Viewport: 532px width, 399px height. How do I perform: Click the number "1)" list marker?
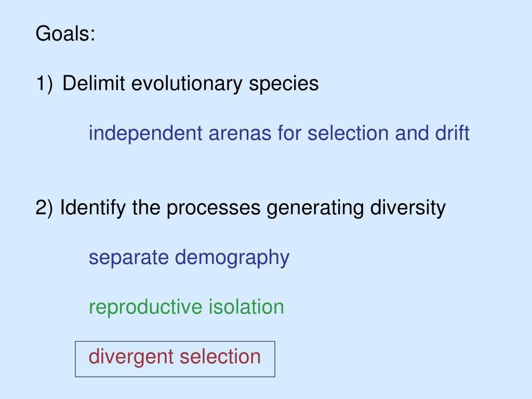(x=45, y=84)
